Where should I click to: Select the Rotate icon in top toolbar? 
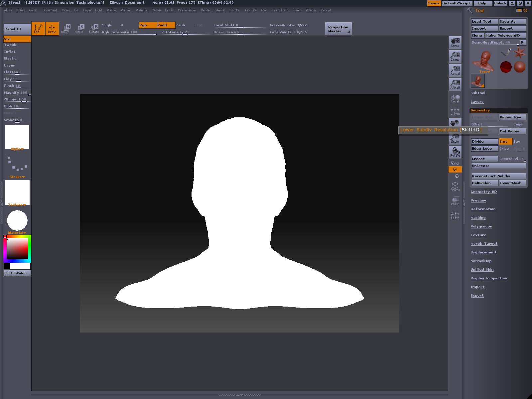point(94,29)
